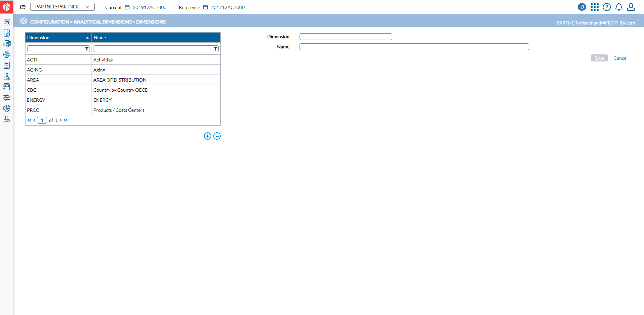
Task: Open the current period 201912ACT000 link
Action: tap(150, 7)
